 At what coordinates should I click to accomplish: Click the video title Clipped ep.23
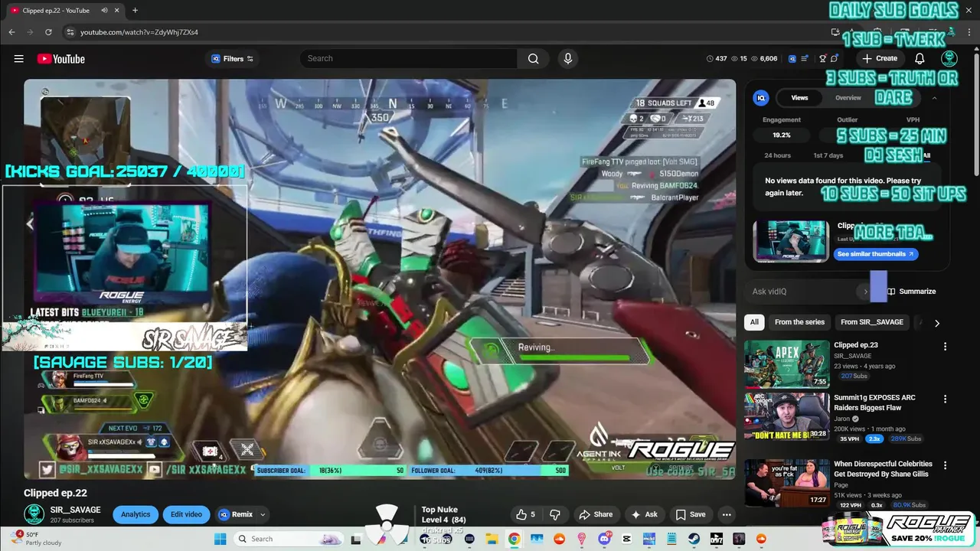(x=855, y=345)
